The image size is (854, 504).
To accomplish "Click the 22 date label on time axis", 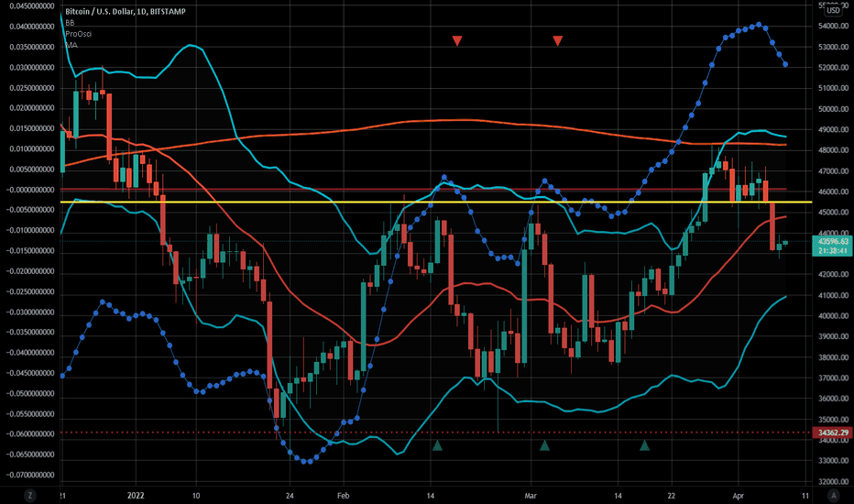I will pyautogui.click(x=671, y=495).
